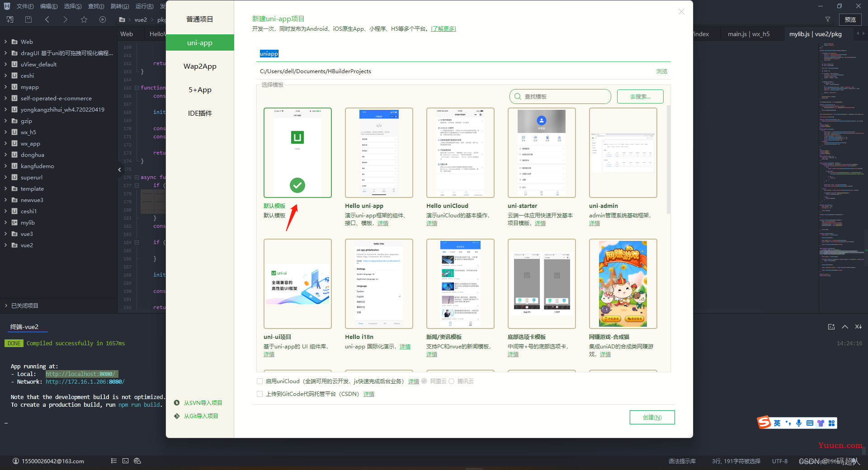868x470 pixels.
Task: Select the 普通项目 project type tab
Action: [200, 19]
